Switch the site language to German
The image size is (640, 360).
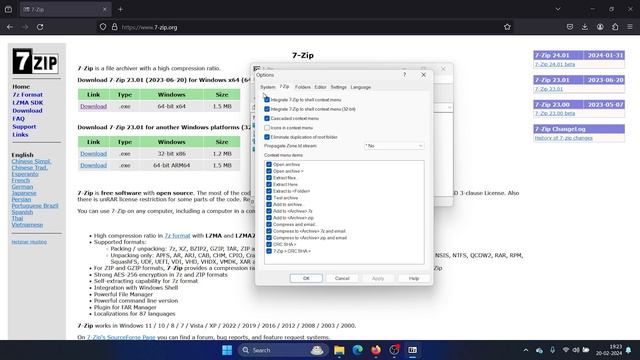22,187
